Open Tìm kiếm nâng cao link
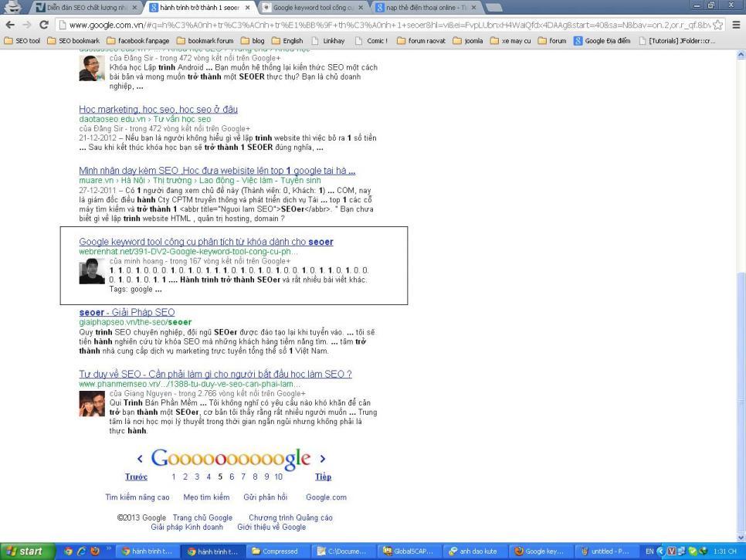This screenshot has height=560, width=746. [137, 497]
